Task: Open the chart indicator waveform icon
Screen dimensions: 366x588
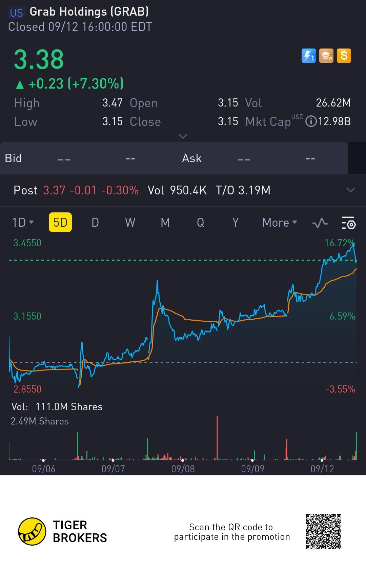Action: click(x=320, y=223)
